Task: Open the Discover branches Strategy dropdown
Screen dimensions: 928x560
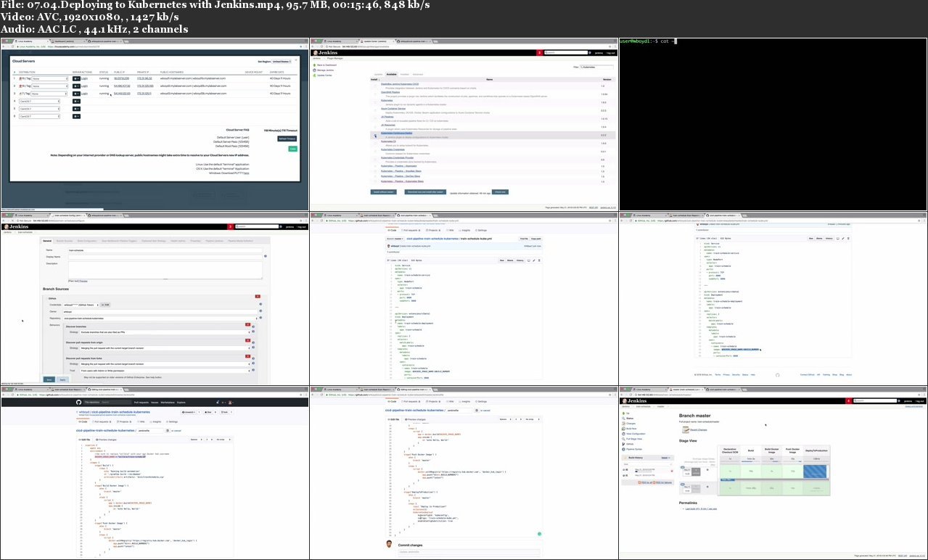Action: [165, 332]
